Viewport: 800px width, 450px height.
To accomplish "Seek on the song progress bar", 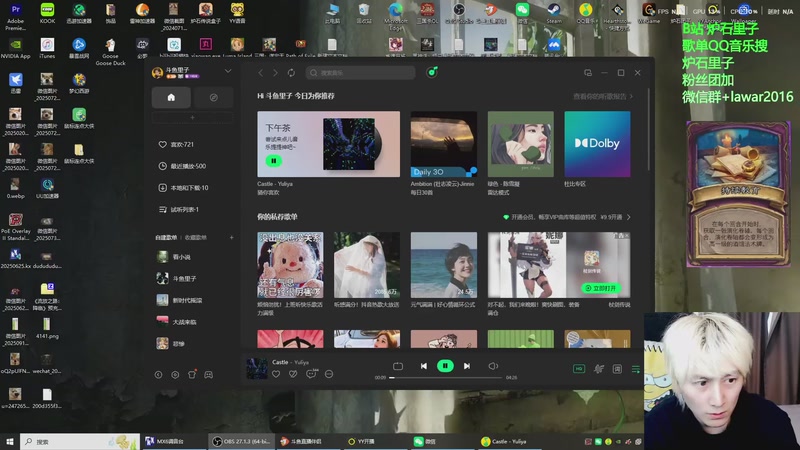I will [x=446, y=378].
